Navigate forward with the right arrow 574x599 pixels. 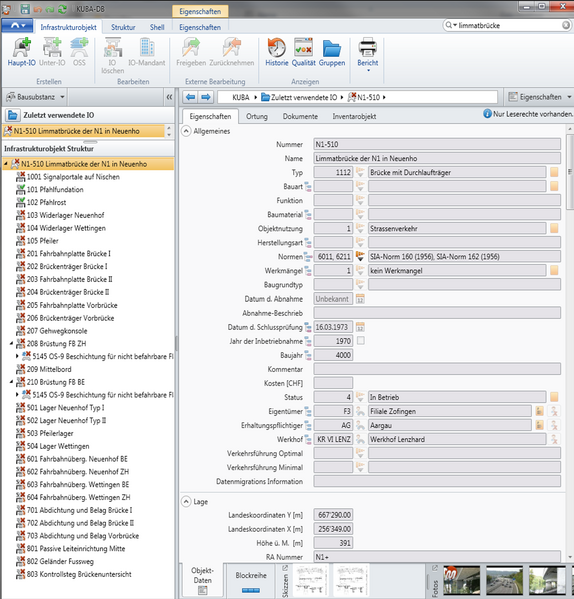205,97
